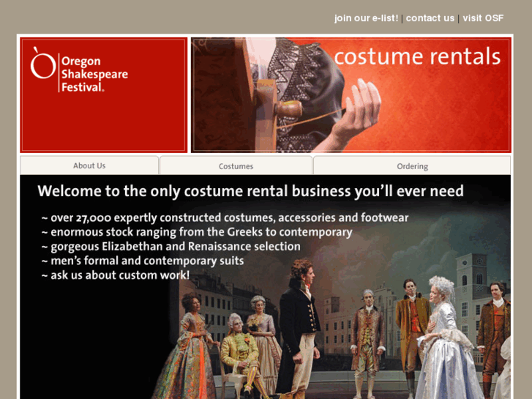This screenshot has height=399, width=532.
Task: Click the contact us link
Action: click(x=430, y=18)
